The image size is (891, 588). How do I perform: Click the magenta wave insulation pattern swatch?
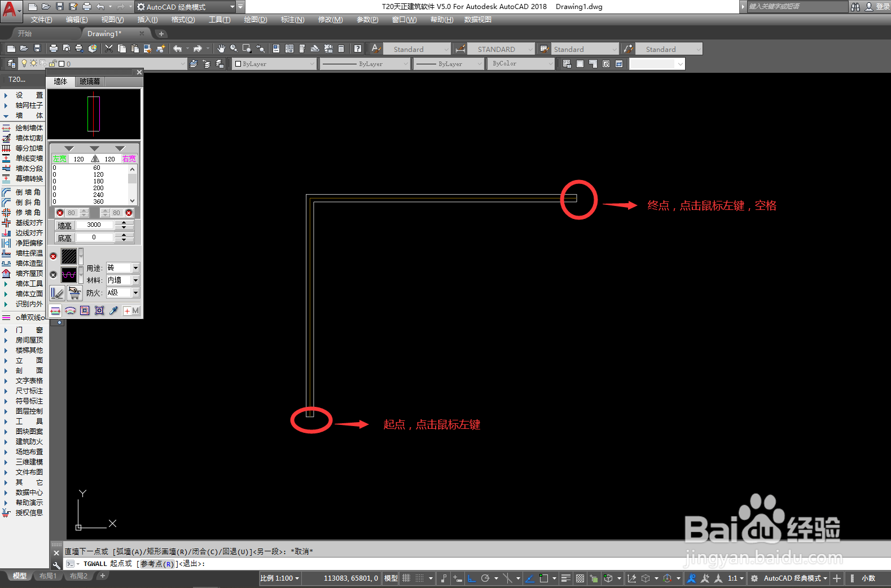69,275
